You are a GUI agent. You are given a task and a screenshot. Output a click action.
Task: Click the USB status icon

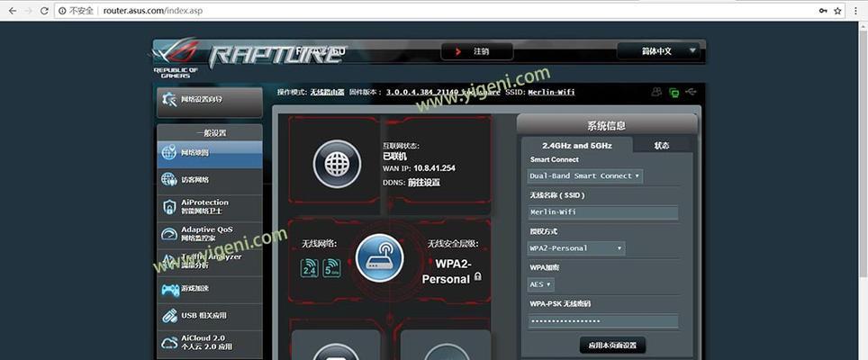691,91
